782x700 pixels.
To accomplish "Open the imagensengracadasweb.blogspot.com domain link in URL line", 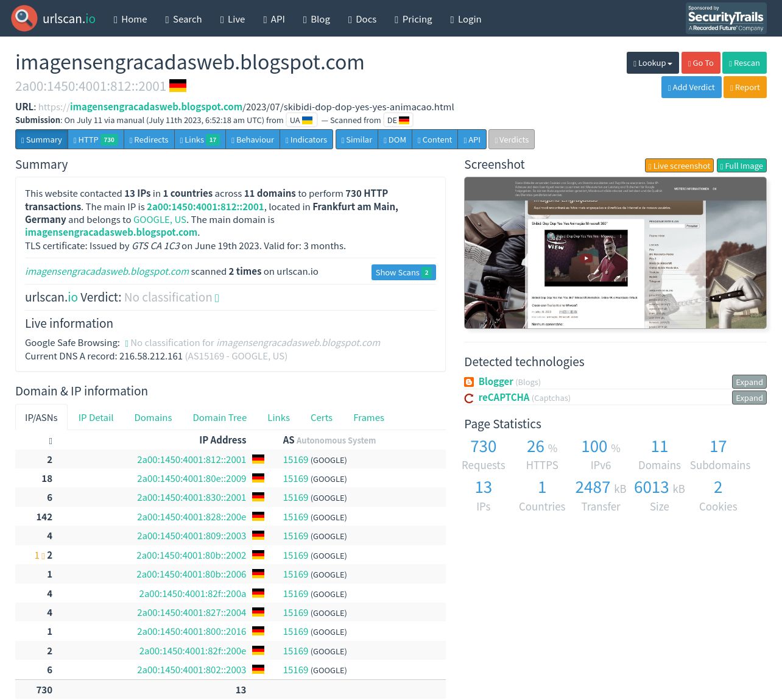I will pyautogui.click(x=156, y=107).
